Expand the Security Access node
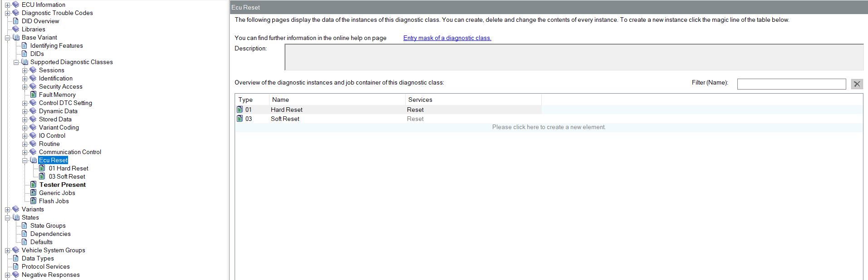This screenshot has width=868, height=280. [25, 87]
